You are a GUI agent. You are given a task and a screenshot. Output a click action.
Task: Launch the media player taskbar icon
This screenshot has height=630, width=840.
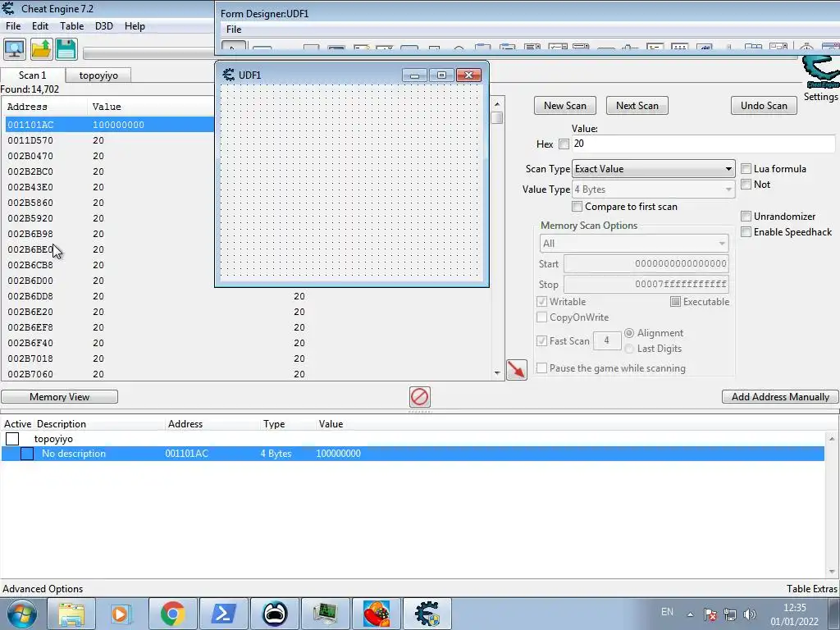point(121,614)
